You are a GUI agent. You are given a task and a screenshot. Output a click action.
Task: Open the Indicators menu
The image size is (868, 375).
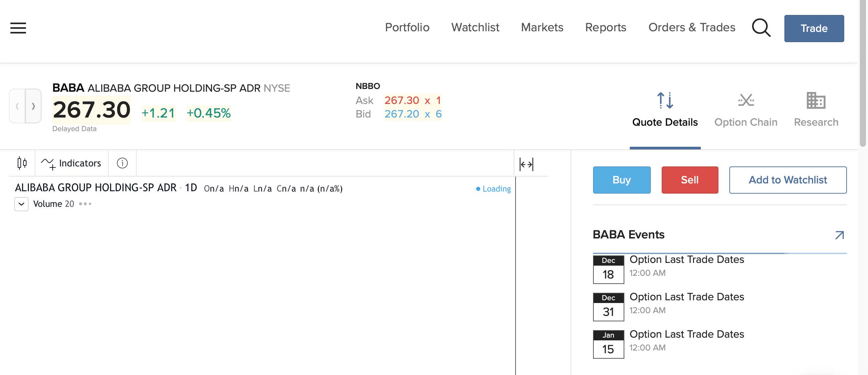pos(71,163)
